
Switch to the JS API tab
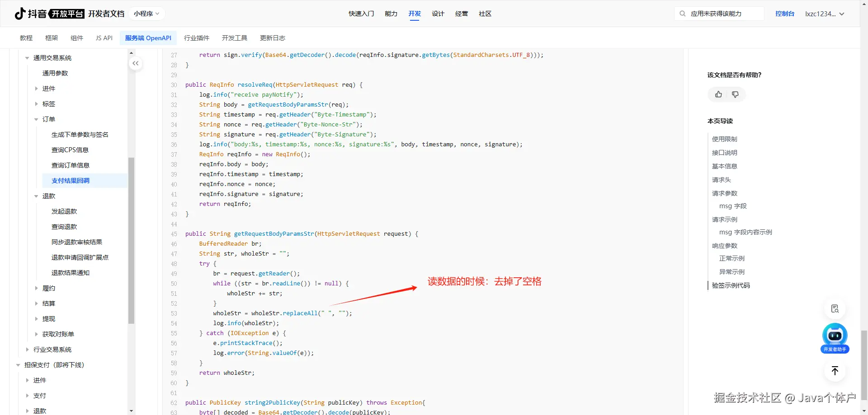point(104,38)
